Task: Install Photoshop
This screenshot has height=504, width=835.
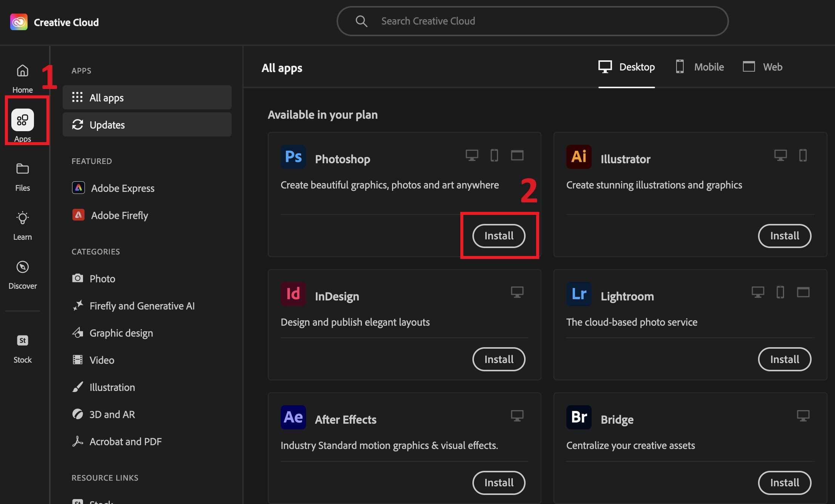Action: [x=498, y=236]
